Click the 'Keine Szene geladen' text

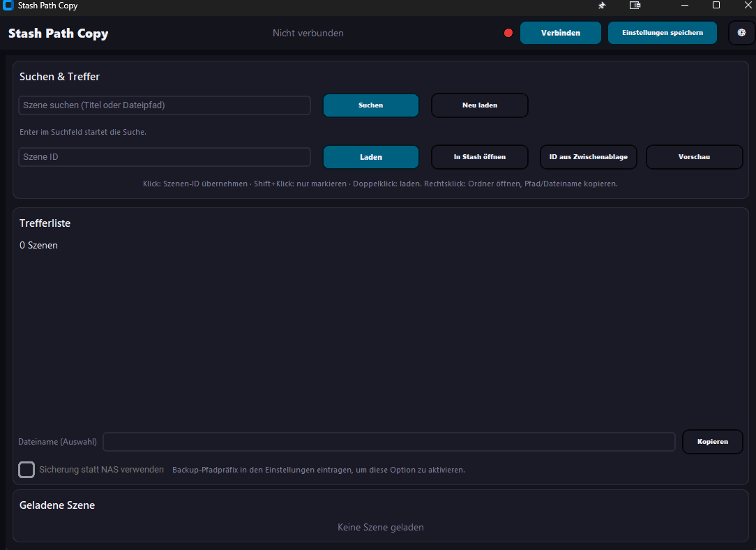click(x=380, y=528)
